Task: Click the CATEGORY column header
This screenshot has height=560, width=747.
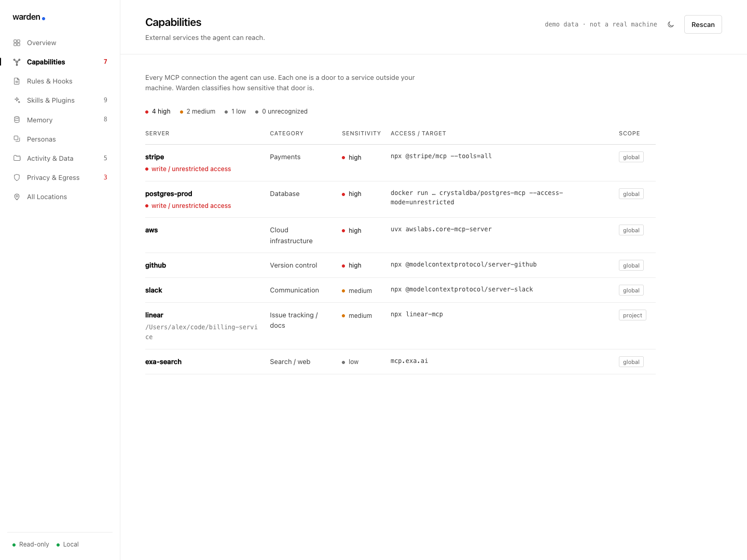Action: coord(286,134)
